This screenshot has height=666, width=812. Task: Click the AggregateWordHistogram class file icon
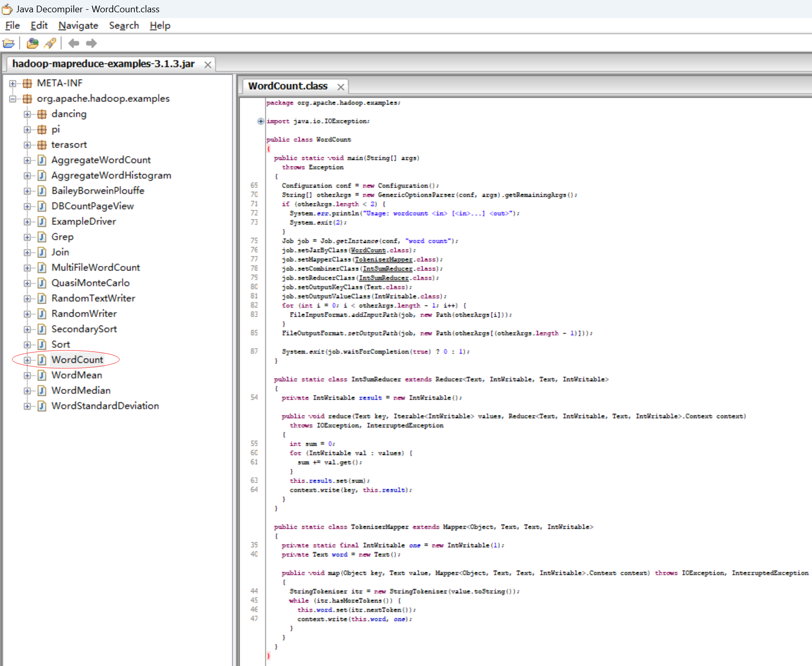point(42,176)
